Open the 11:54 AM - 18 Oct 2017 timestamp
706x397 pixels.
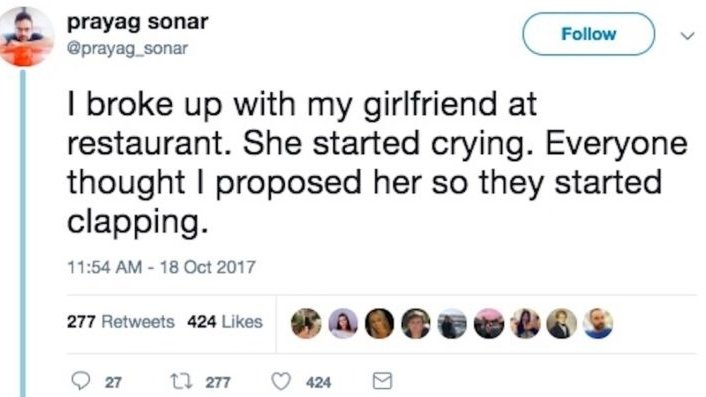[161, 267]
